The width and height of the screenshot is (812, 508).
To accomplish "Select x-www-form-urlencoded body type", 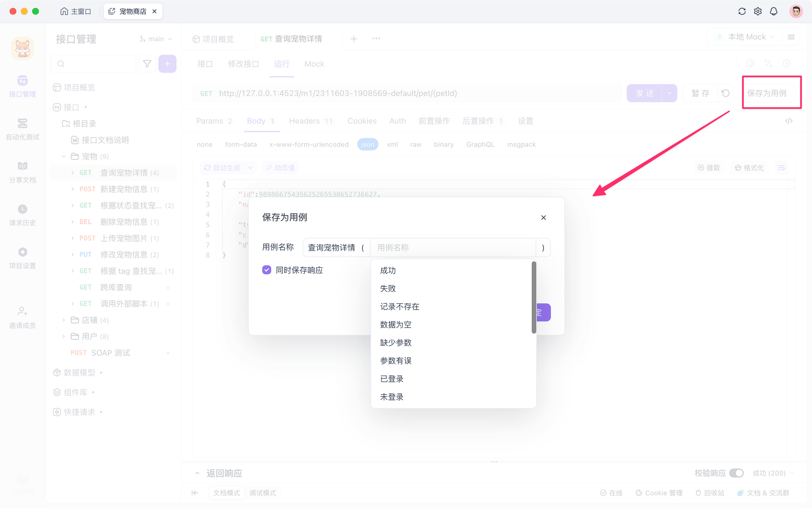I will tap(309, 144).
